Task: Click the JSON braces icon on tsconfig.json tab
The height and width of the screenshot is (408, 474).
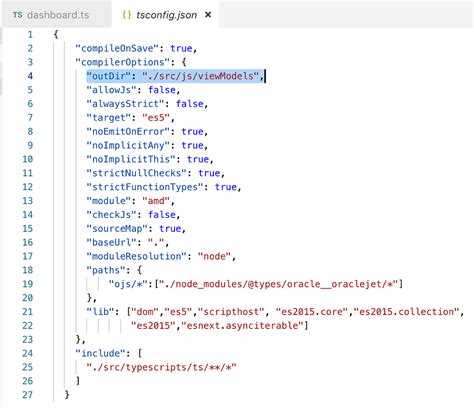Action: point(127,15)
